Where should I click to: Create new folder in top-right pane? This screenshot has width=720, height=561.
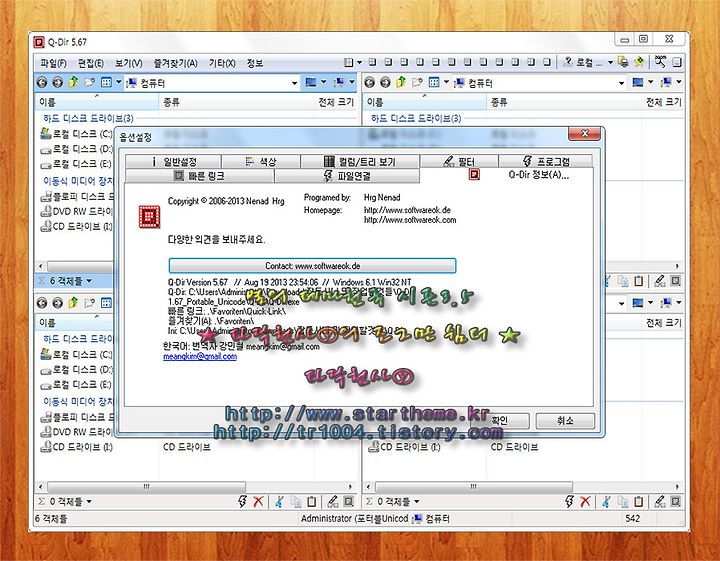pyautogui.click(x=417, y=83)
